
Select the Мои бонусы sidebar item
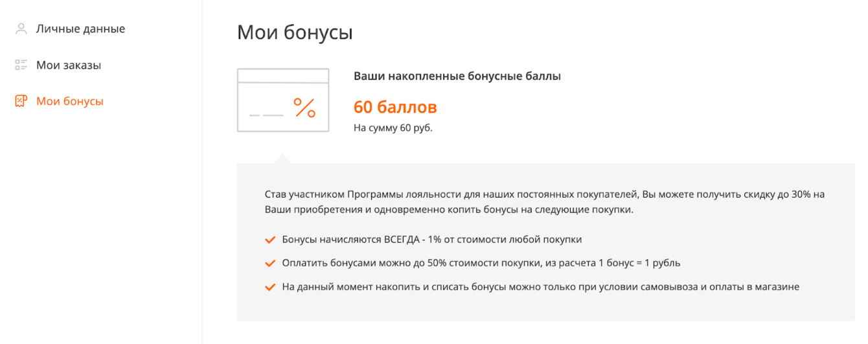point(70,102)
